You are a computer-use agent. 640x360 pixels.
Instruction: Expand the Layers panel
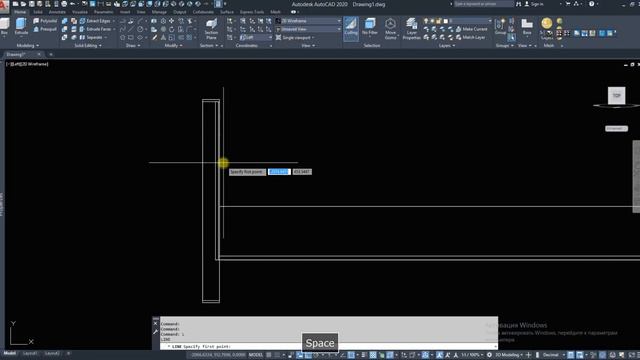coord(447,46)
